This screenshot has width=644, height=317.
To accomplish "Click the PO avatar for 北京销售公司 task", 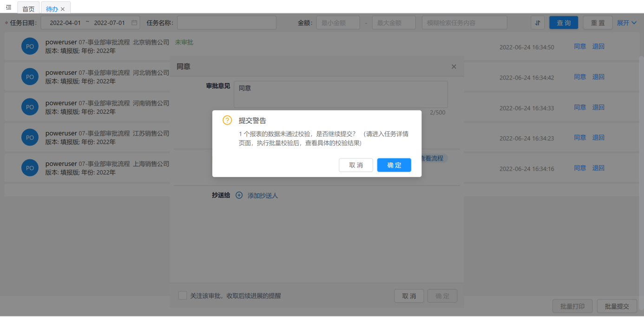I will 30,46.
